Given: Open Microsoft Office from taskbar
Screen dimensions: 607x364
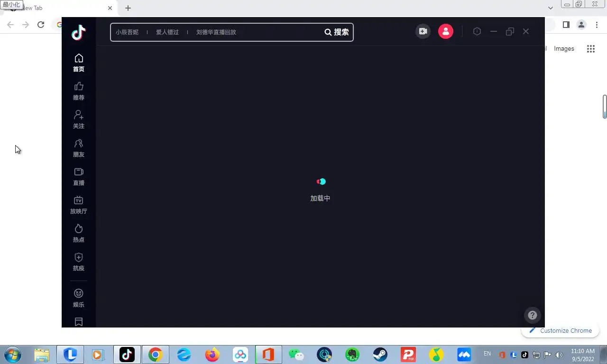Looking at the screenshot, I should 268,355.
